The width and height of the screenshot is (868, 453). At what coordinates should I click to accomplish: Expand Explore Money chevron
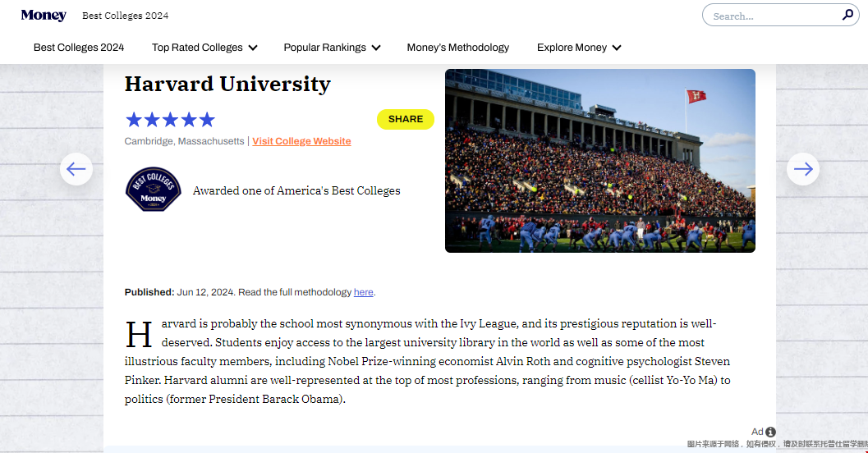point(617,48)
